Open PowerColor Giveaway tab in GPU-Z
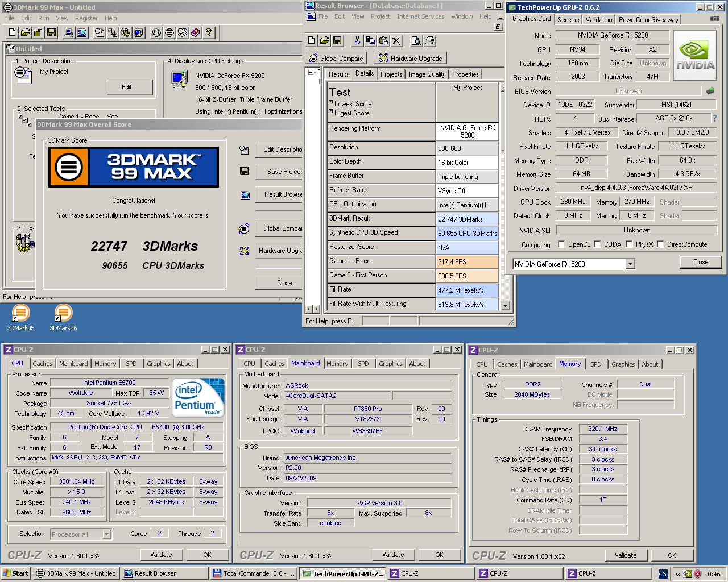The image size is (728, 582). click(x=648, y=19)
